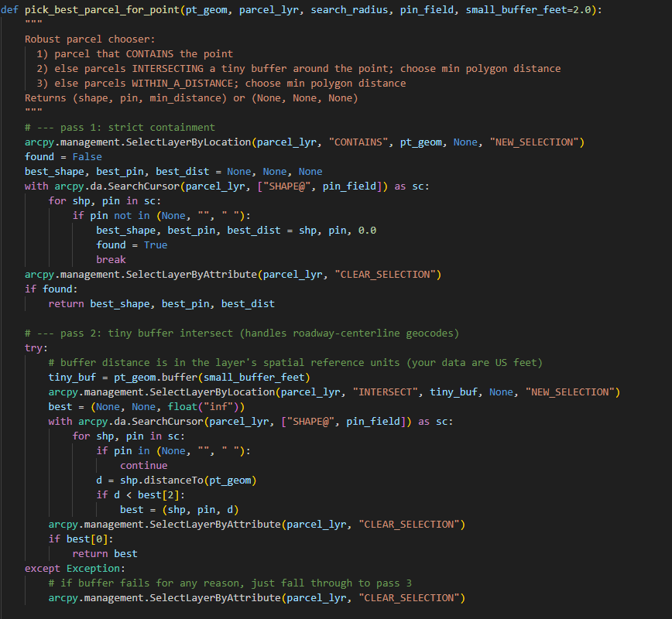
Task: Click the break statement inside the first loop
Action: click(x=111, y=259)
